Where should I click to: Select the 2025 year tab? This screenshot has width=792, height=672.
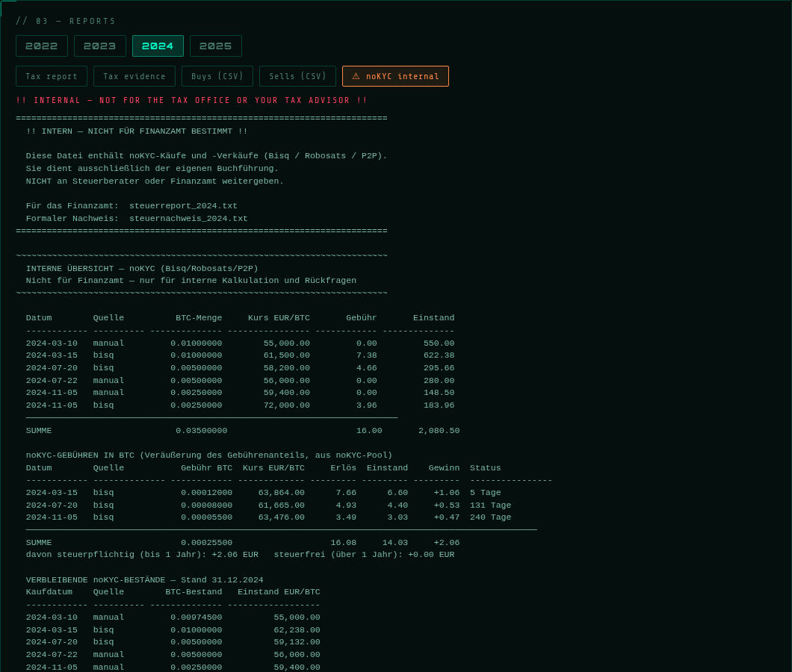pos(216,46)
